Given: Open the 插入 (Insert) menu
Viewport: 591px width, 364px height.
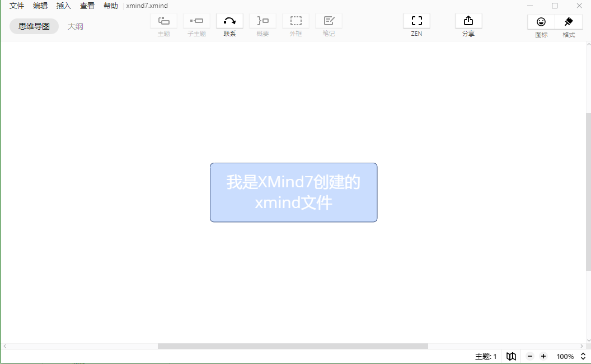Looking at the screenshot, I should coord(63,6).
